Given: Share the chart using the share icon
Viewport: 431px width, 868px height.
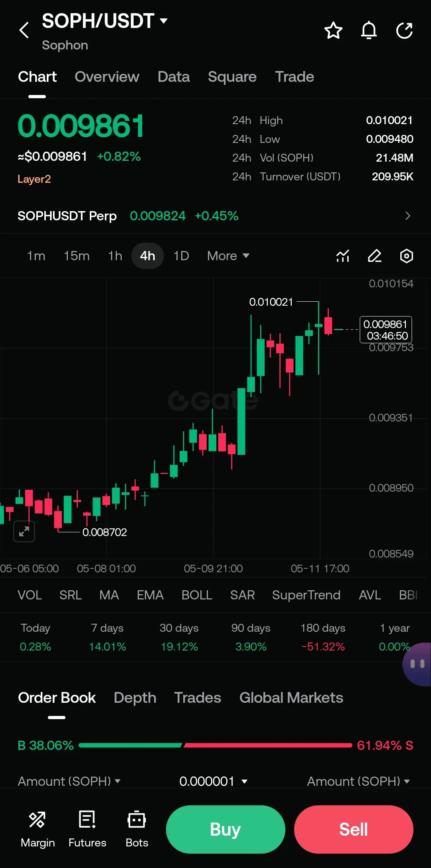Looking at the screenshot, I should (x=404, y=30).
